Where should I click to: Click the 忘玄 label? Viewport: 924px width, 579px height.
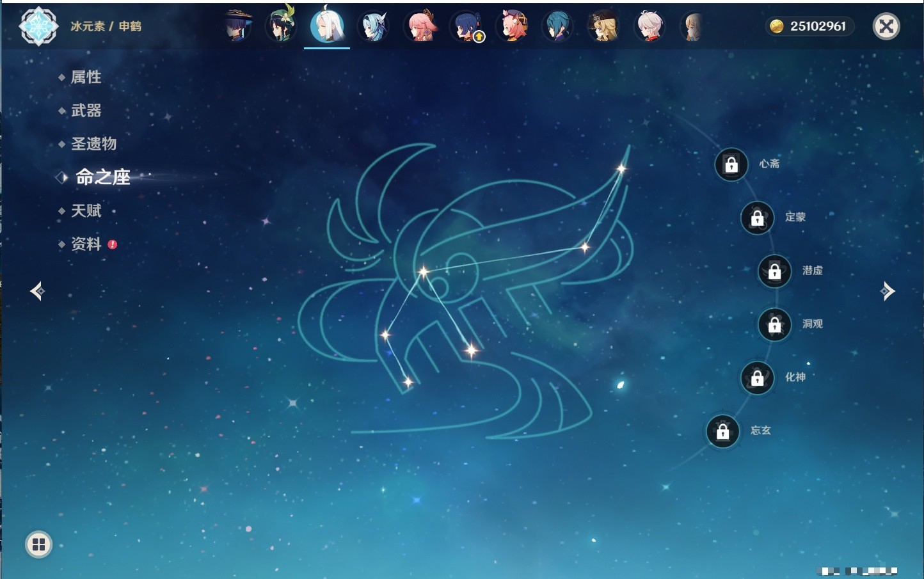point(761,431)
